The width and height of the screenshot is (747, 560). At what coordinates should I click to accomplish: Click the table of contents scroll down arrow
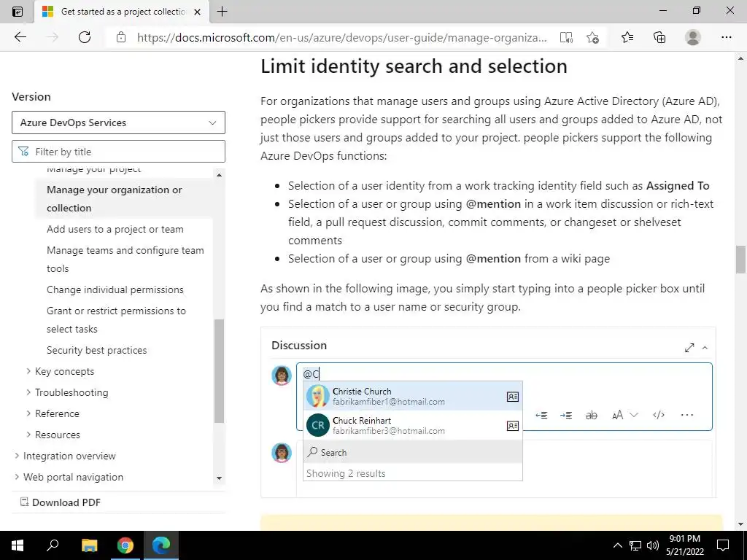coord(219,478)
